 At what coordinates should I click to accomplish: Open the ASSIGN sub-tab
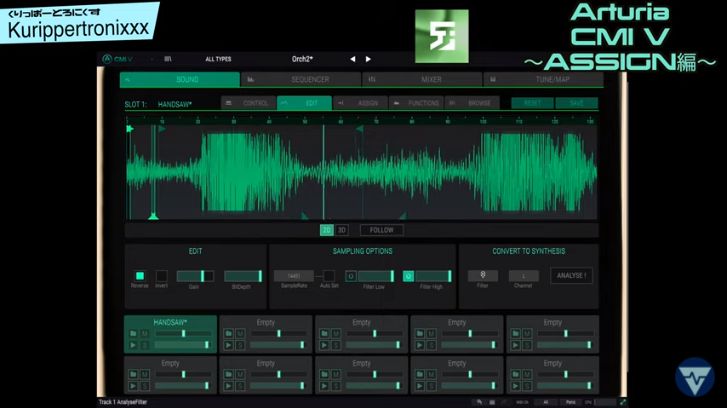pos(360,103)
